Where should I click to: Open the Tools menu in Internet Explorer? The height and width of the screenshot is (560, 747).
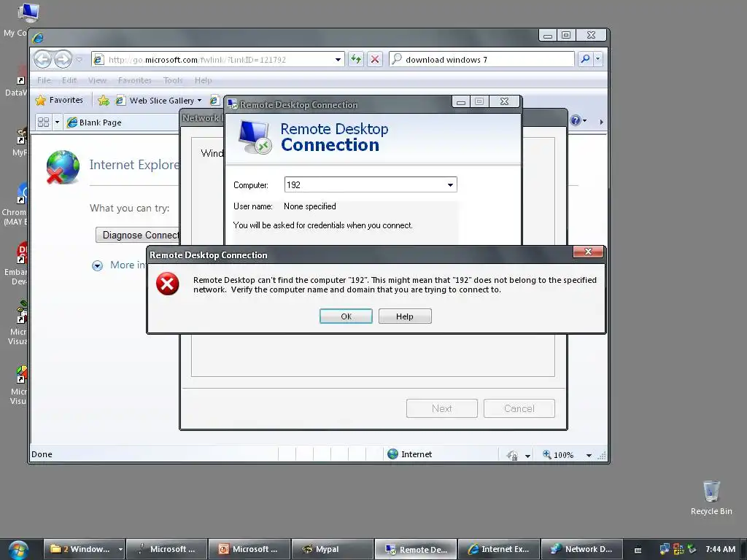(x=172, y=80)
